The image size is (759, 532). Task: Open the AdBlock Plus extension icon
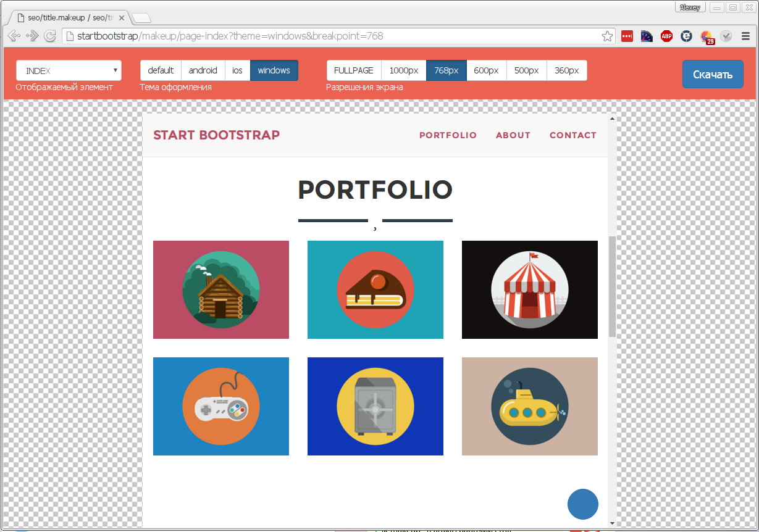coord(666,36)
